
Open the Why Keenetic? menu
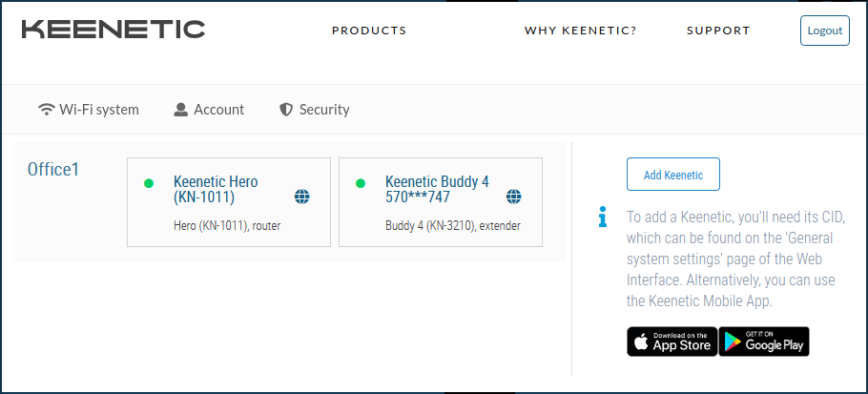[x=580, y=31]
